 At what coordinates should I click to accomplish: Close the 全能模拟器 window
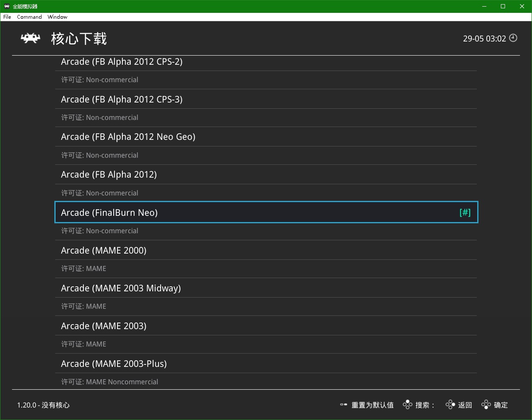pyautogui.click(x=522, y=6)
